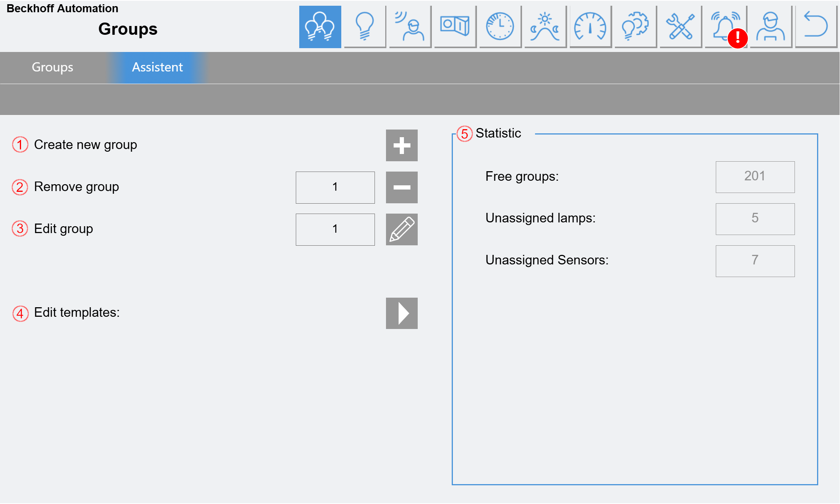Open the presence sensor person icon
Screen dimensions: 840x504
click(410, 27)
